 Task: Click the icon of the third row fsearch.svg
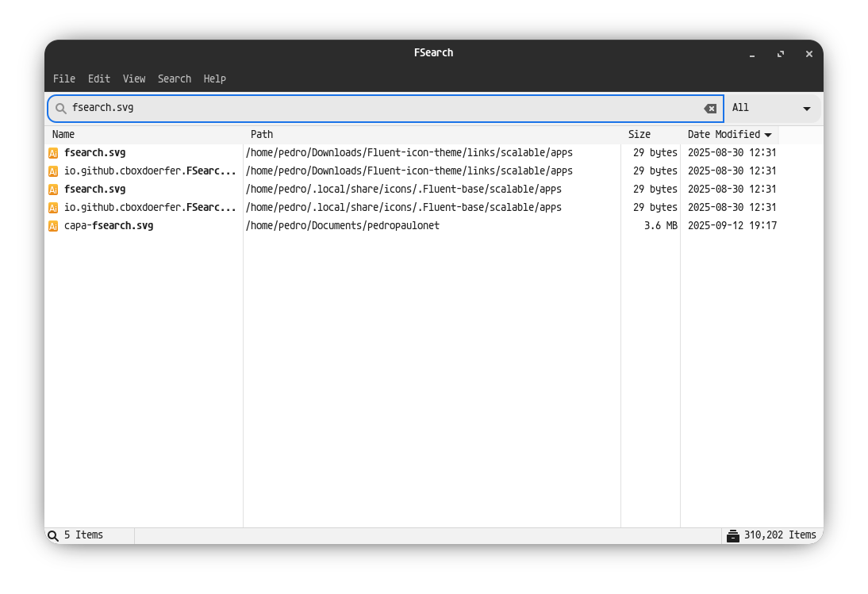point(53,190)
